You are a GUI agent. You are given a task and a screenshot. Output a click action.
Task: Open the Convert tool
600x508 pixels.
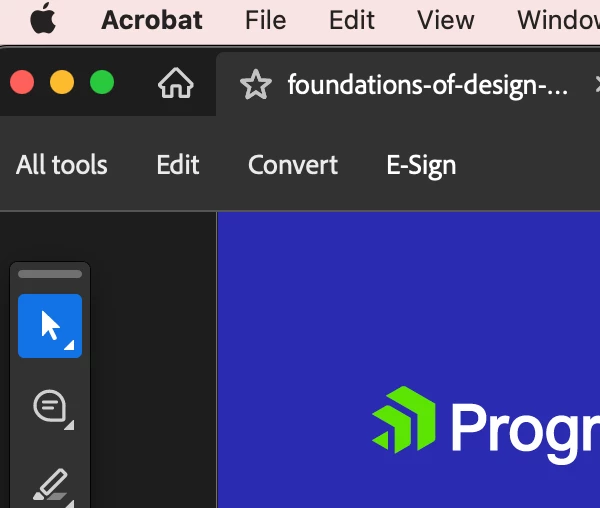click(293, 165)
